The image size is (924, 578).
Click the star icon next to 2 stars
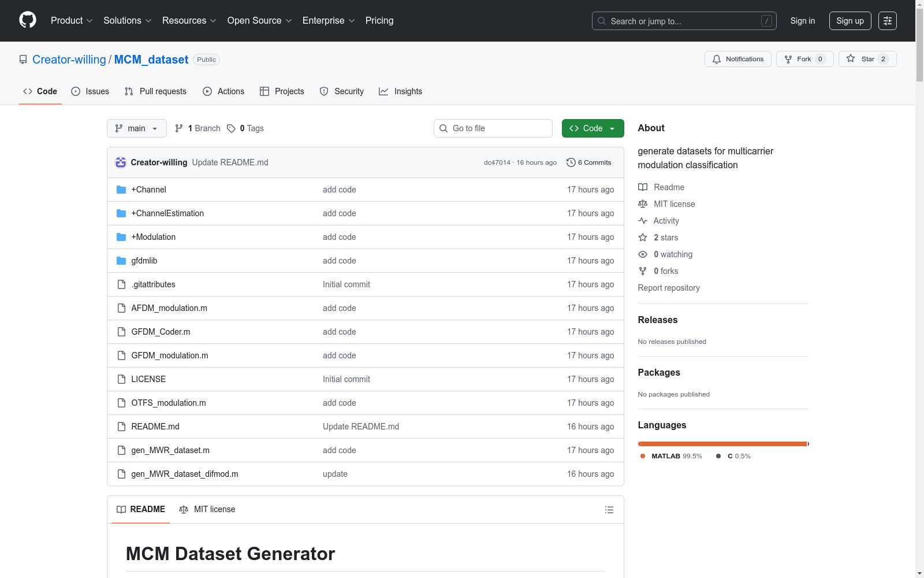point(643,238)
